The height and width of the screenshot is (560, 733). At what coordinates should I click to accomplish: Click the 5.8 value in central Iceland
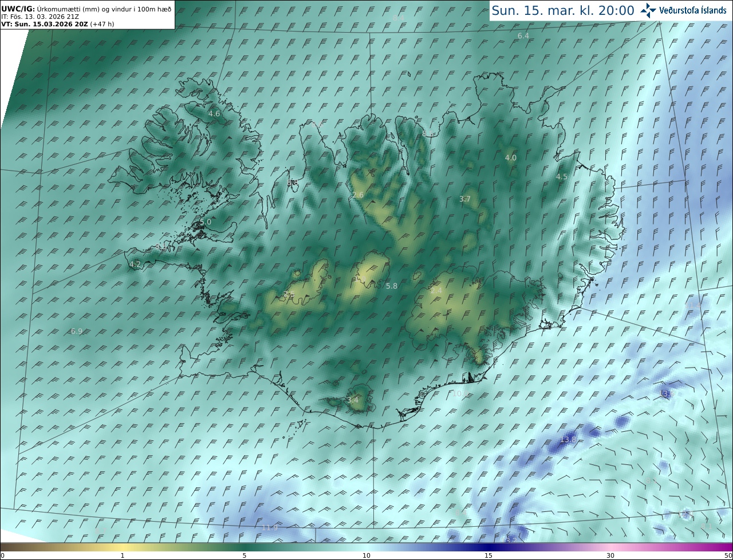(392, 286)
